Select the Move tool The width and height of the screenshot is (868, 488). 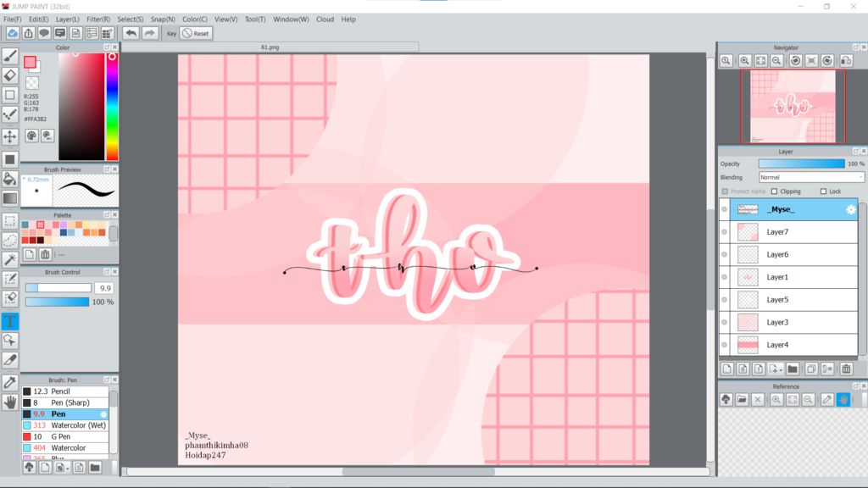pyautogui.click(x=10, y=136)
